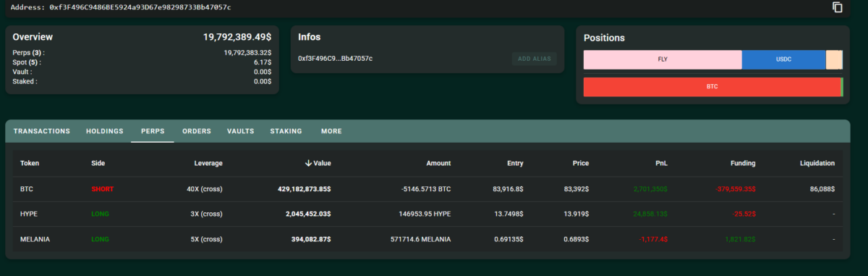Click the 2,045,452.03$ value
Image resolution: width=868 pixels, height=276 pixels.
click(308, 214)
